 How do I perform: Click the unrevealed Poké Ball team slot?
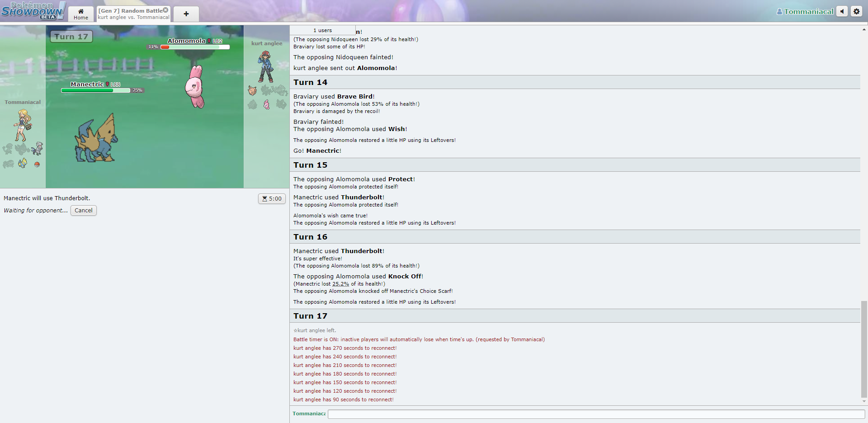[37, 164]
